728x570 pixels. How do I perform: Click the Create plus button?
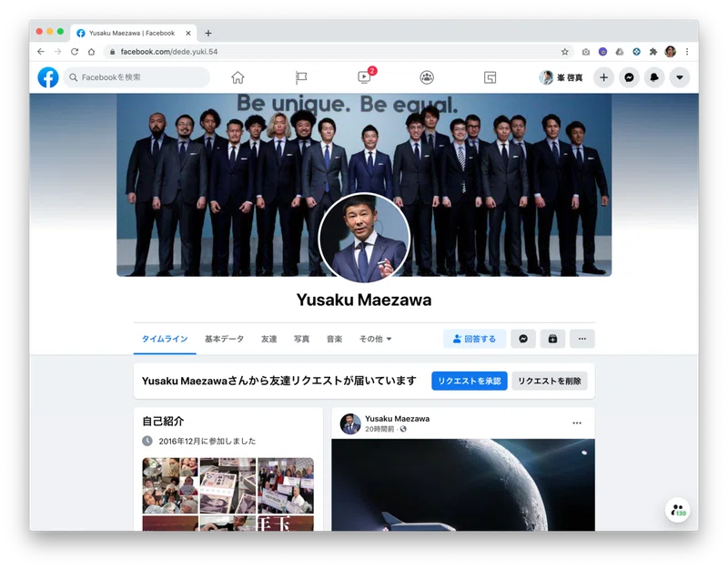pyautogui.click(x=603, y=77)
